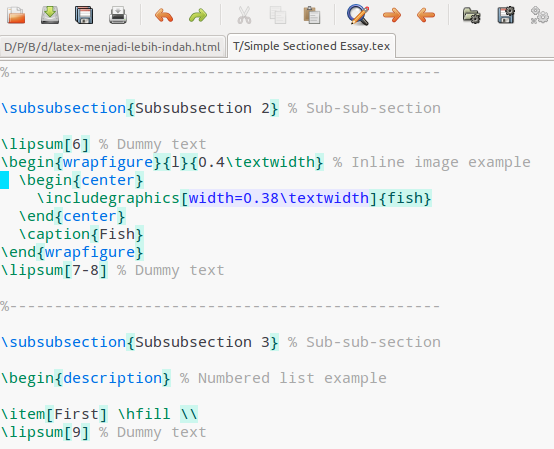Image resolution: width=554 pixels, height=449 pixels.
Task: Open a file with the download-arrow icon
Action: (50, 15)
